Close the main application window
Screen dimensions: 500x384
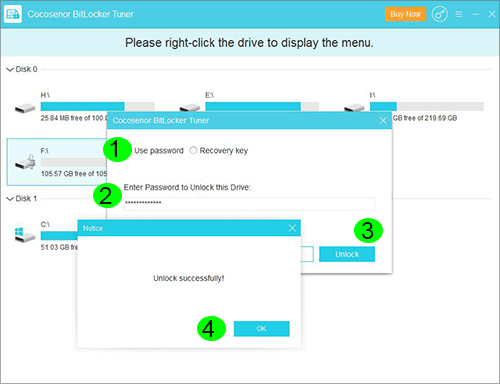pyautogui.click(x=492, y=14)
